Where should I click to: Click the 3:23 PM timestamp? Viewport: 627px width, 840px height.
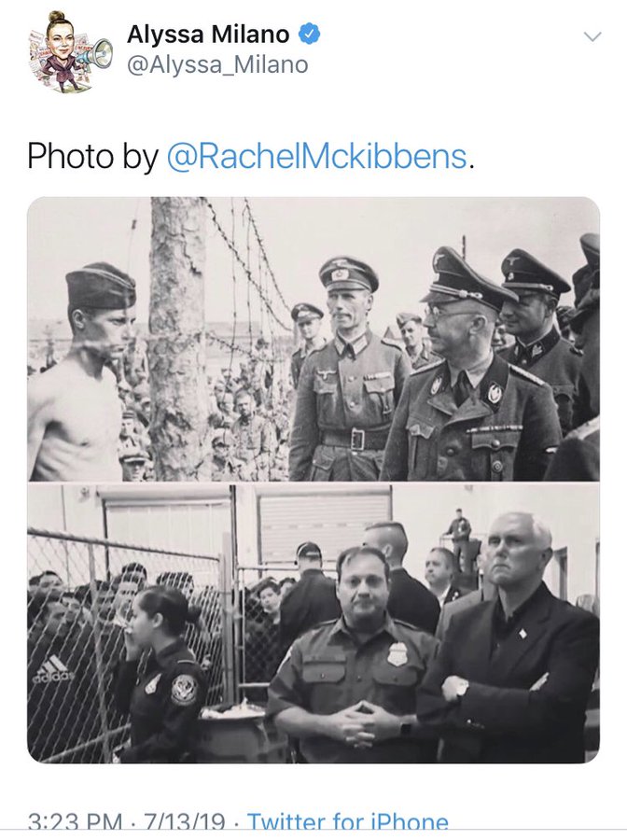tap(75, 823)
